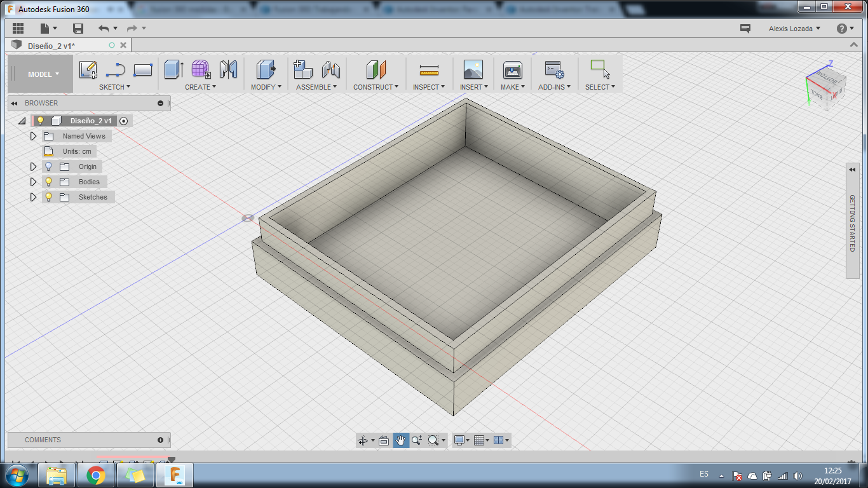868x488 pixels.
Task: Open the MAKE menu
Action: click(513, 87)
